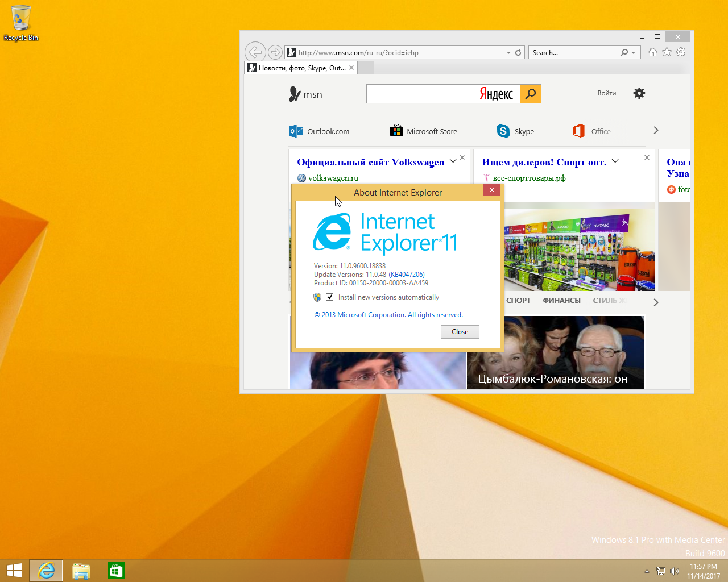Viewport: 728px width, 582px height.
Task: Open msn page settings gear
Action: coord(639,93)
